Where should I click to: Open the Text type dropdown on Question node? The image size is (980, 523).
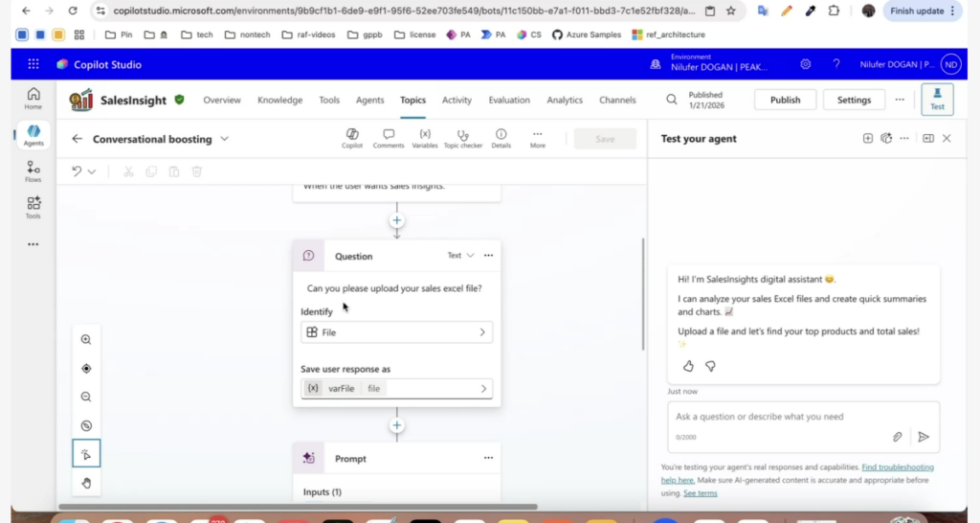tap(460, 256)
